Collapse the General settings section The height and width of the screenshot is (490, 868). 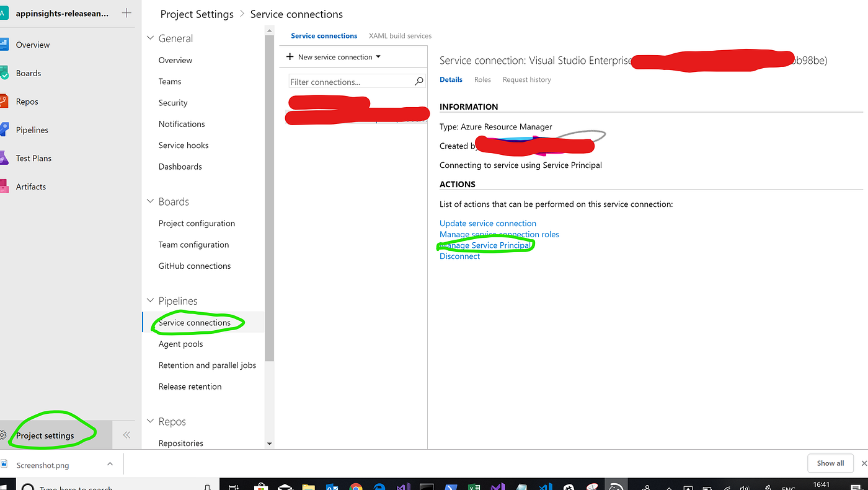tap(149, 37)
